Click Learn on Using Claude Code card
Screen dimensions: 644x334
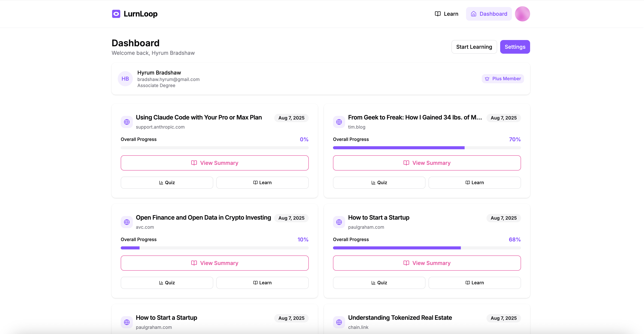pos(262,183)
